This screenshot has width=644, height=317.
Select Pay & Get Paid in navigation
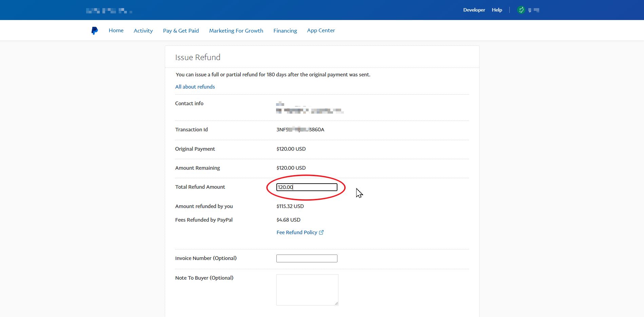click(181, 31)
